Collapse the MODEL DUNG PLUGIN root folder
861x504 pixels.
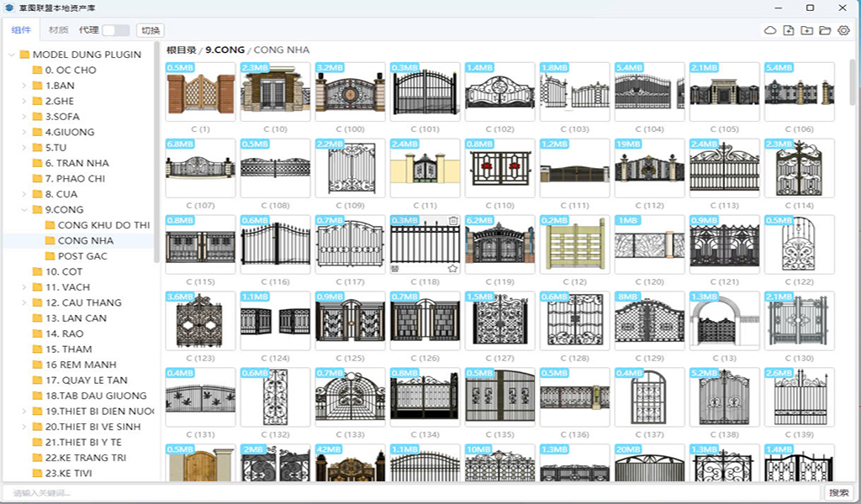pos(12,55)
